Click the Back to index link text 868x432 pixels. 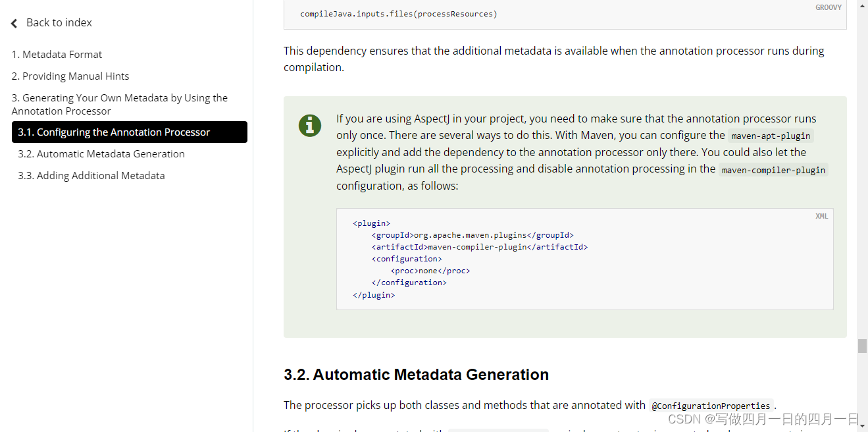[x=59, y=22]
